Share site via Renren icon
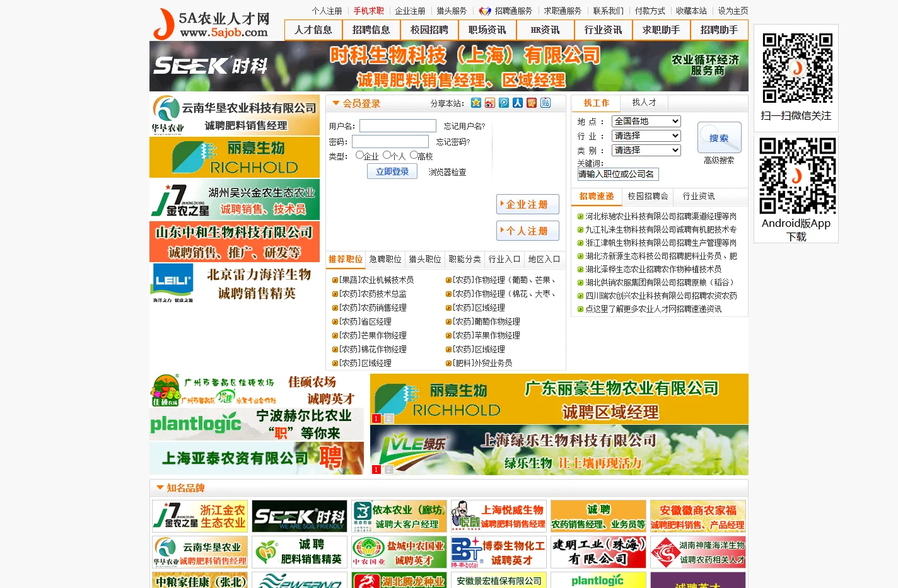 click(518, 103)
